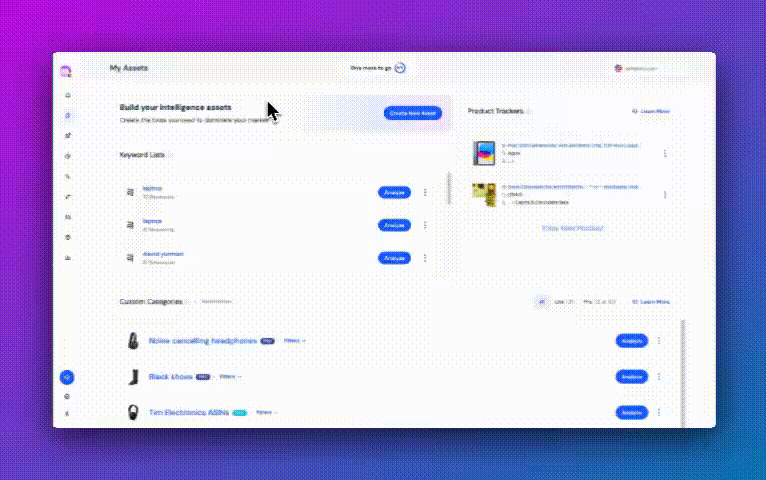Expand Filters dropdown for Black shoes
766x480 pixels.
tap(230, 376)
